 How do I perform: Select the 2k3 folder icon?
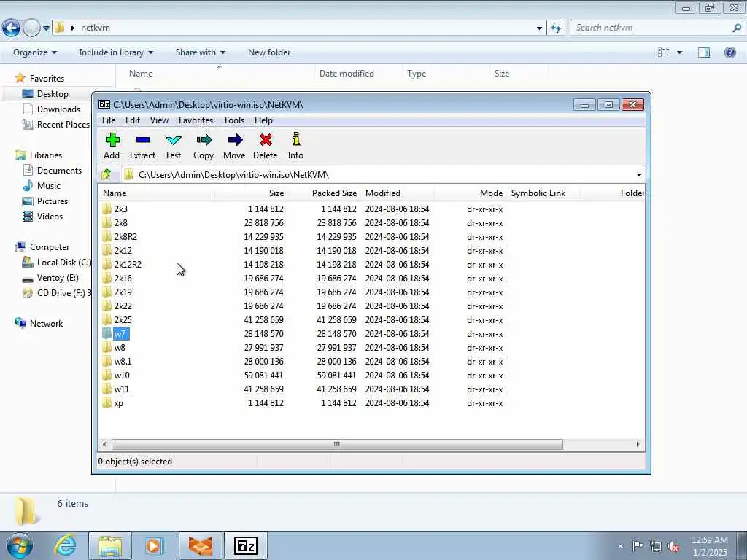point(107,209)
